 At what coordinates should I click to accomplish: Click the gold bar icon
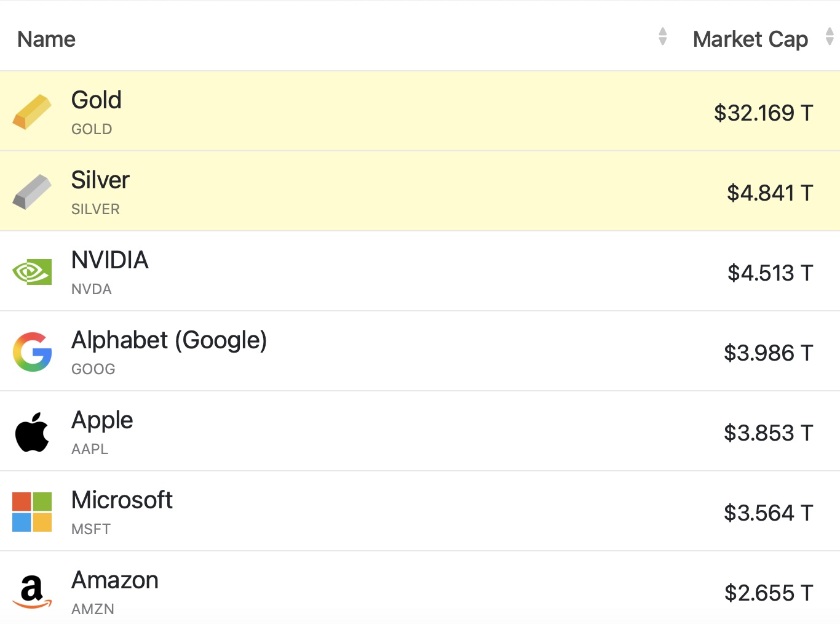(x=32, y=112)
